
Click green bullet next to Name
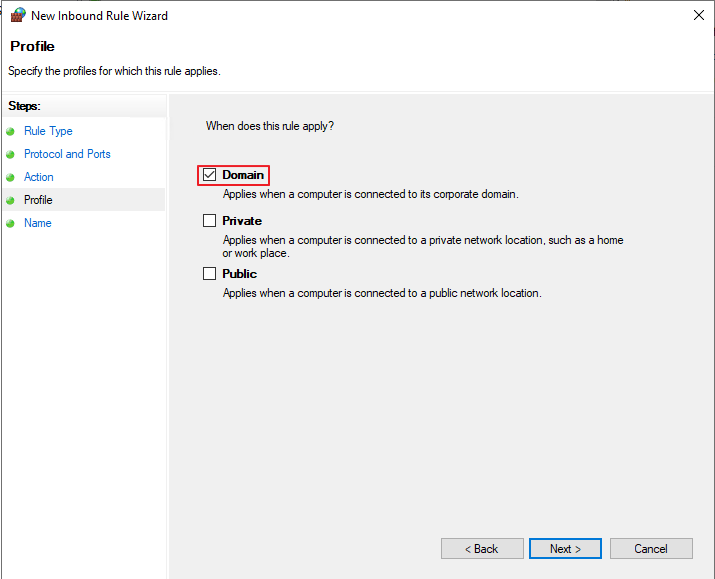coord(10,223)
